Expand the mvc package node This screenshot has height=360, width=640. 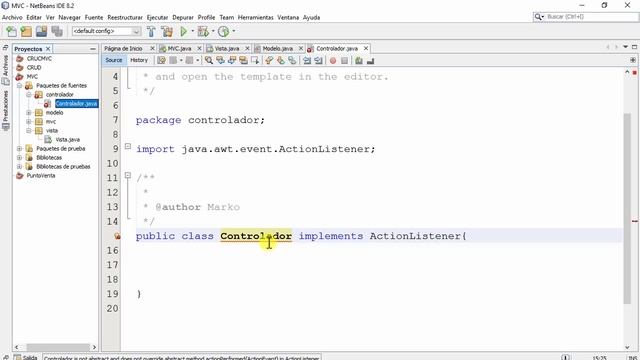[29, 122]
